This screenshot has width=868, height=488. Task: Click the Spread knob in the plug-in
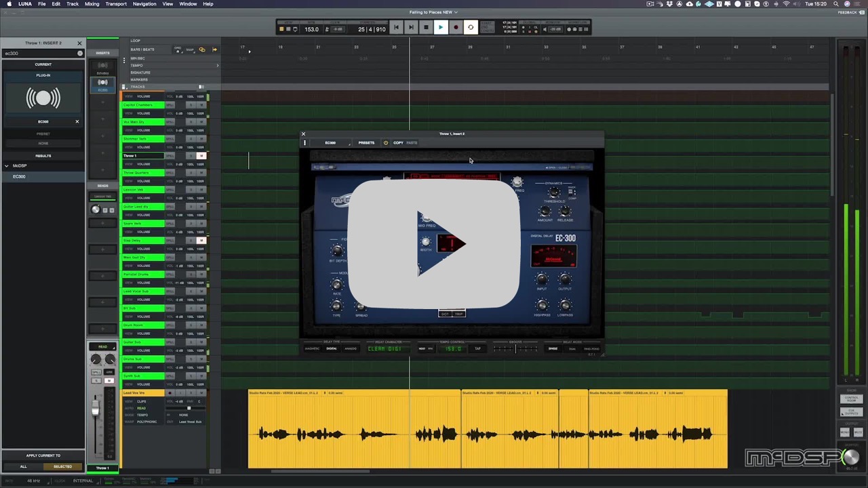(361, 306)
